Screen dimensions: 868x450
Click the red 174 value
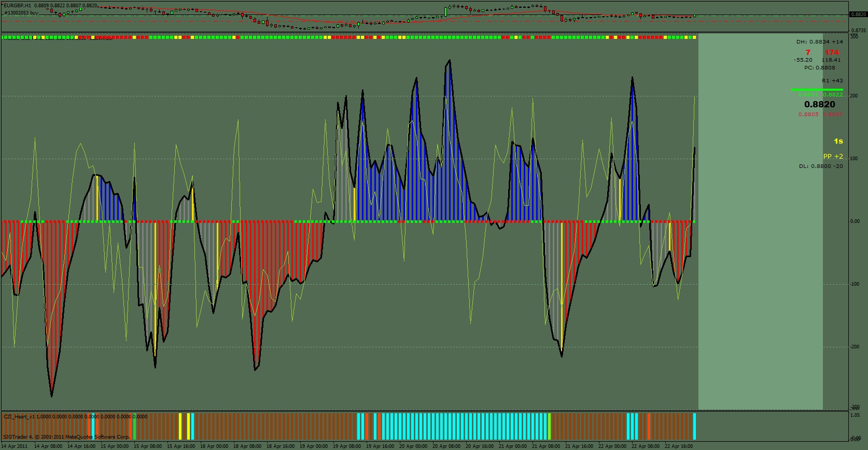832,52
